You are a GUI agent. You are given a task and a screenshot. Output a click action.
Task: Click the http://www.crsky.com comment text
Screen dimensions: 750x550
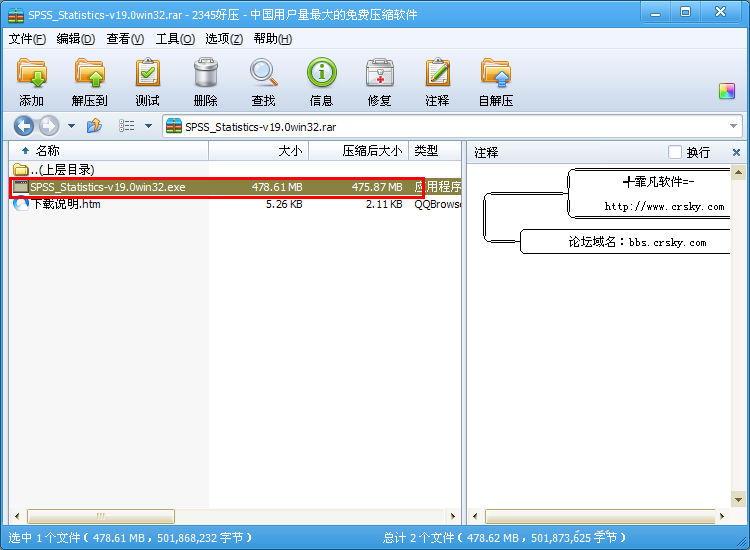click(x=664, y=207)
